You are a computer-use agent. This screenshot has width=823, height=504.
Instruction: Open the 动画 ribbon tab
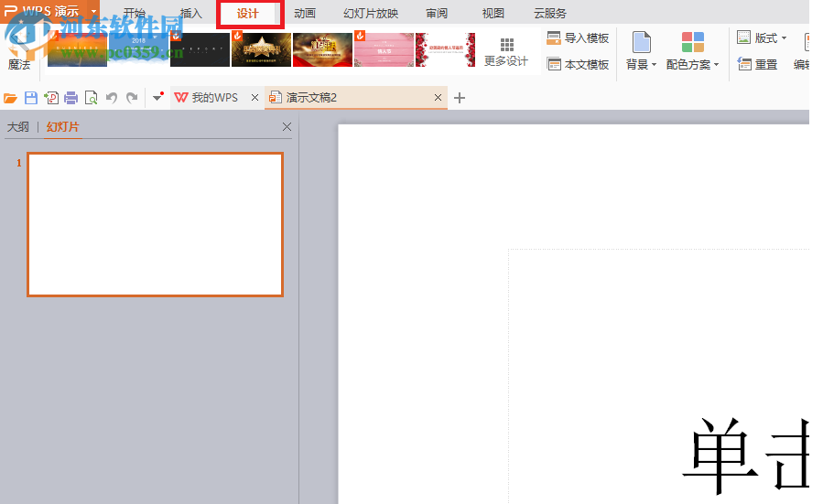point(305,14)
